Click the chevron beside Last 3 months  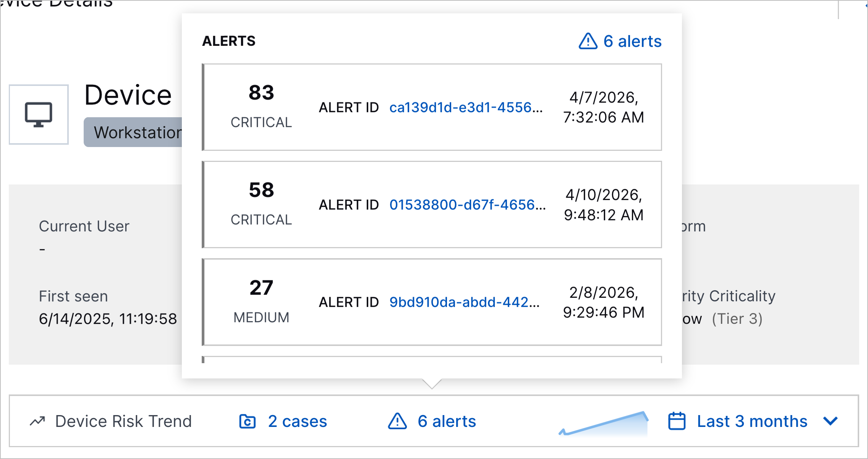point(829,421)
